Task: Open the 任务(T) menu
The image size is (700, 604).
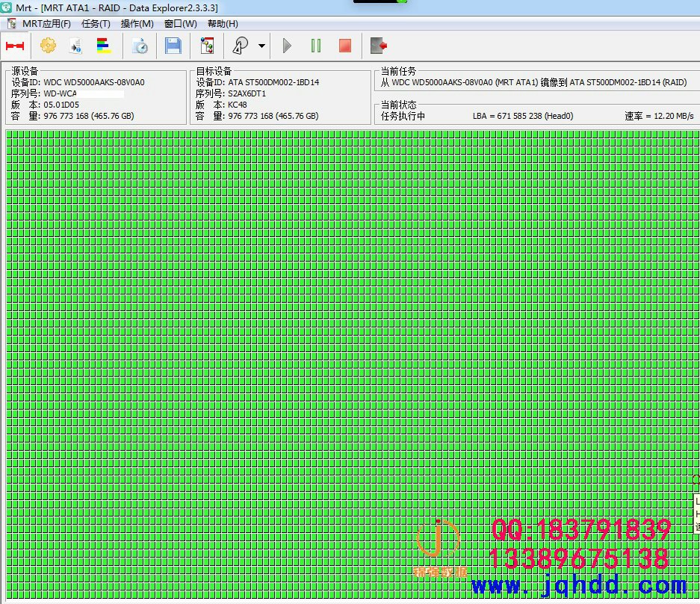Action: 96,24
